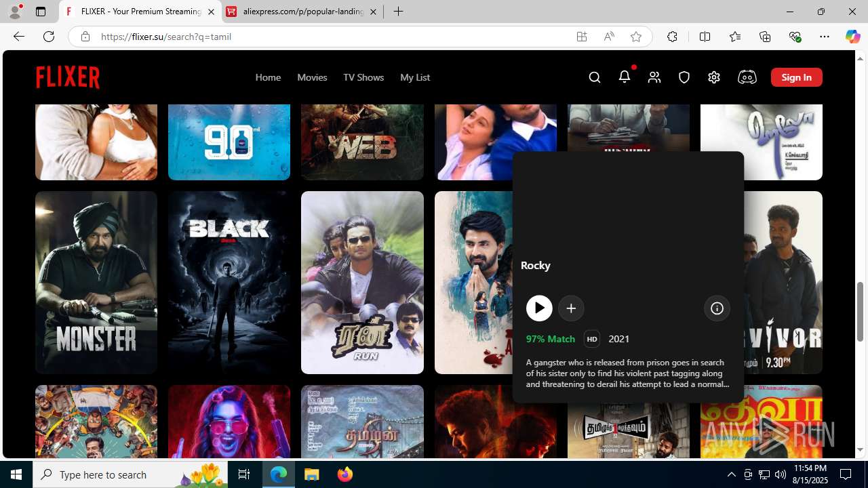Open Flixer settings gear icon
The height and width of the screenshot is (488, 868).
(x=714, y=77)
